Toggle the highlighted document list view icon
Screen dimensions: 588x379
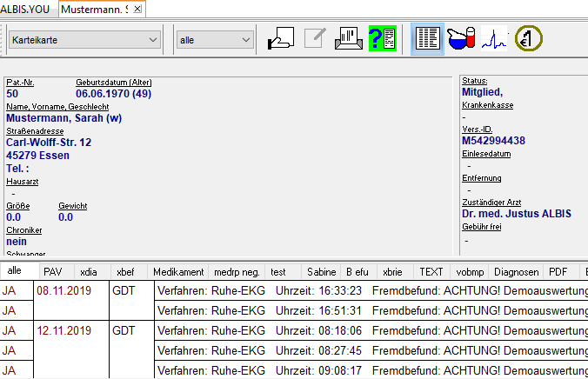pyautogui.click(x=426, y=39)
